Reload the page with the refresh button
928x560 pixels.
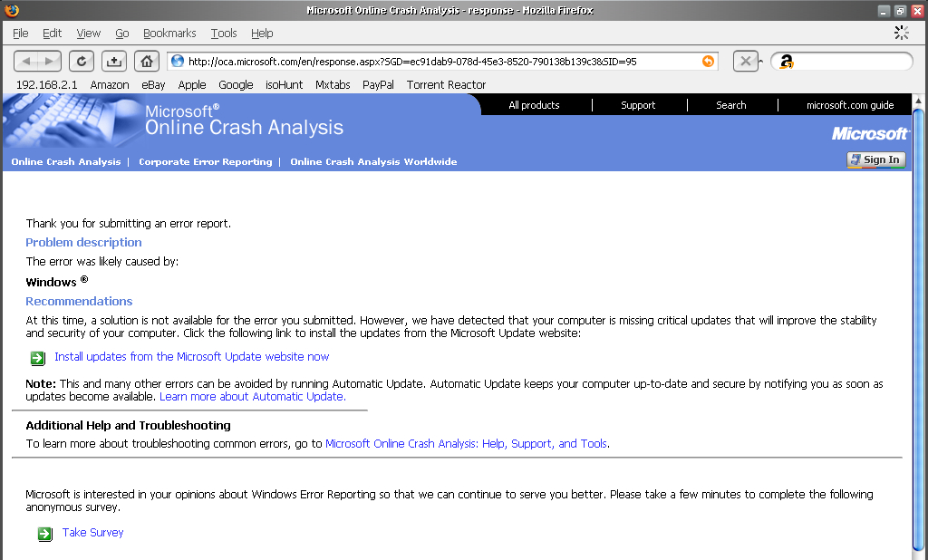pyautogui.click(x=82, y=61)
